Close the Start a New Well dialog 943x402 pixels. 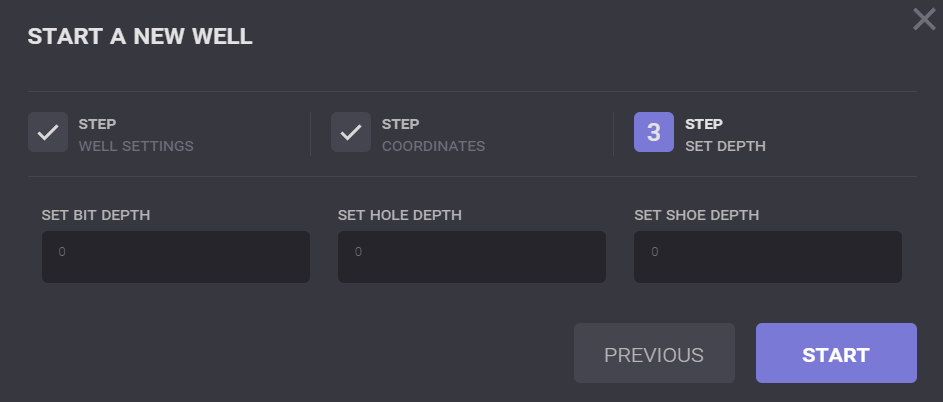(x=924, y=19)
